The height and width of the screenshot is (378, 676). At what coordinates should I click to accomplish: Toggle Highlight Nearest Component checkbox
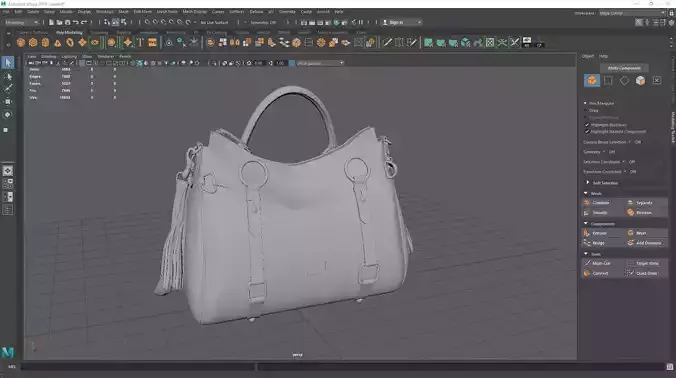(x=587, y=131)
